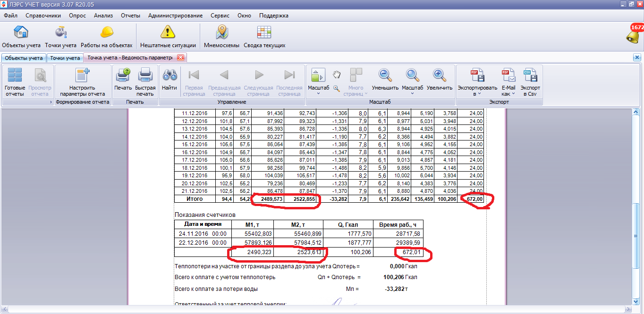Click the 24.11.2016 00:00 meter reading row
The image size is (644, 314).
click(x=299, y=233)
